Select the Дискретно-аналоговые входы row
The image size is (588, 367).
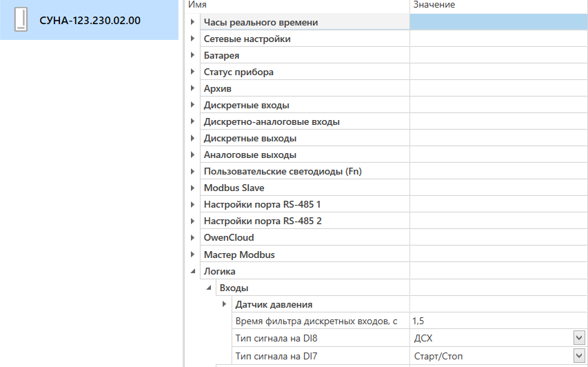[305, 121]
